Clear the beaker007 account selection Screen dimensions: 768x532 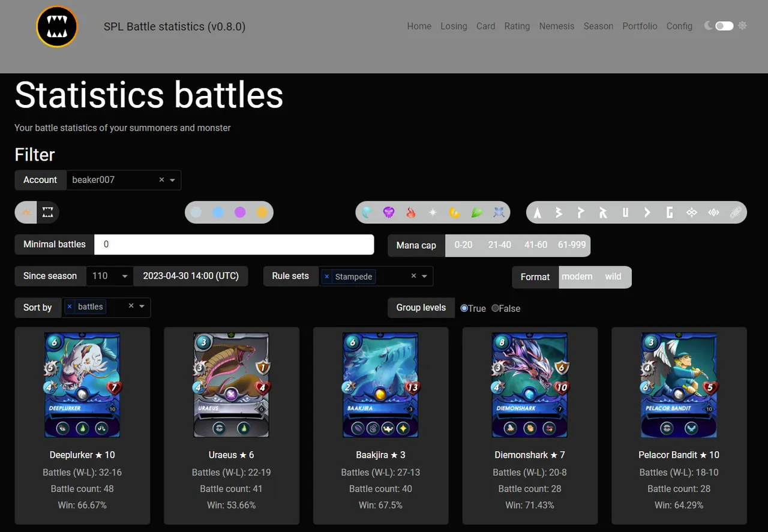point(161,180)
